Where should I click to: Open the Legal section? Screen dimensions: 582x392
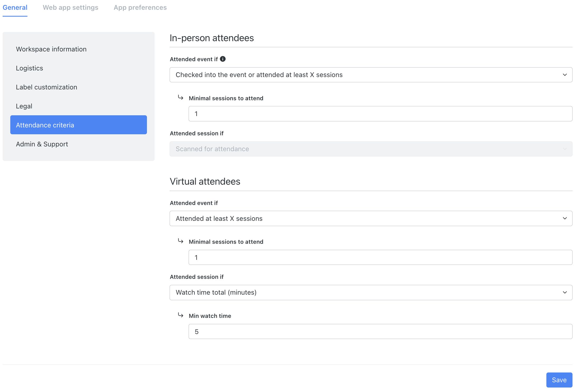79,106
